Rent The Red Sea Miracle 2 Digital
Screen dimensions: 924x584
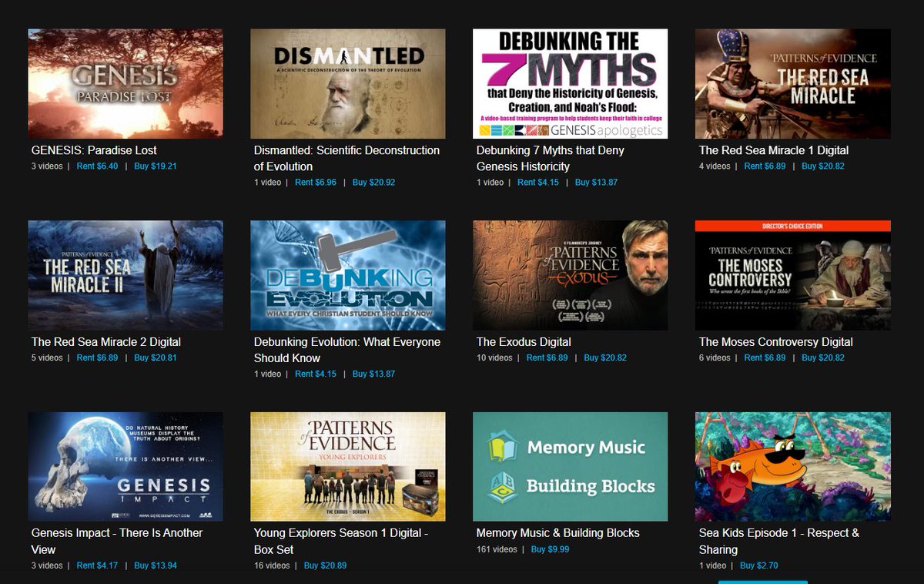pos(97,358)
